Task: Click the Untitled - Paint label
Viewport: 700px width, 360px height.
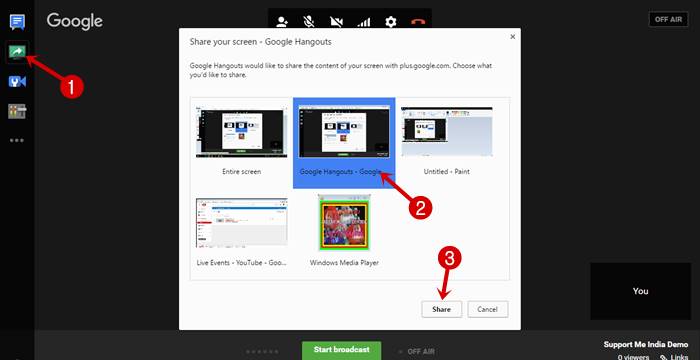Action: point(446,172)
